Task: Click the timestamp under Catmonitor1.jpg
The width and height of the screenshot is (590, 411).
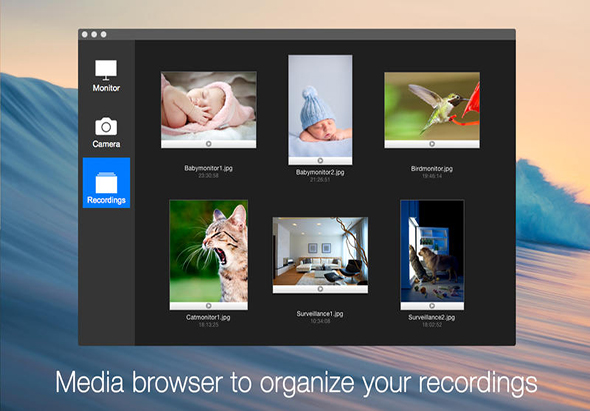Action: (x=208, y=325)
